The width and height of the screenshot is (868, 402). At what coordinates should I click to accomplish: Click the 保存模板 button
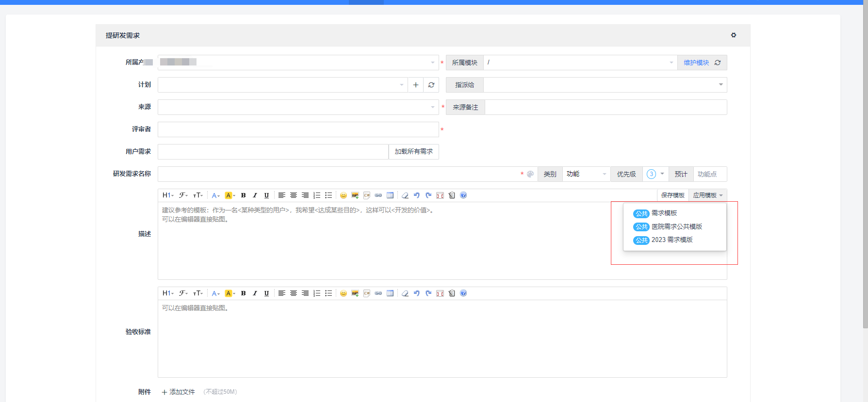[673, 195]
